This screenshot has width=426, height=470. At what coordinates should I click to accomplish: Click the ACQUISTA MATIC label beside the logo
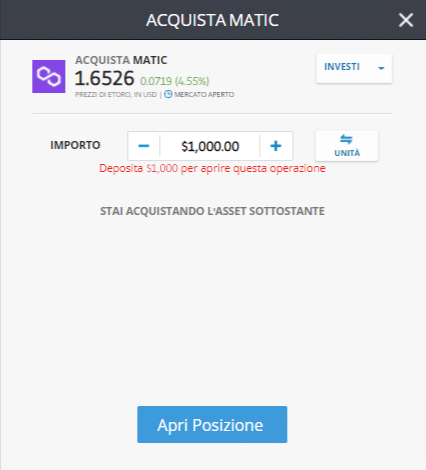point(121,60)
